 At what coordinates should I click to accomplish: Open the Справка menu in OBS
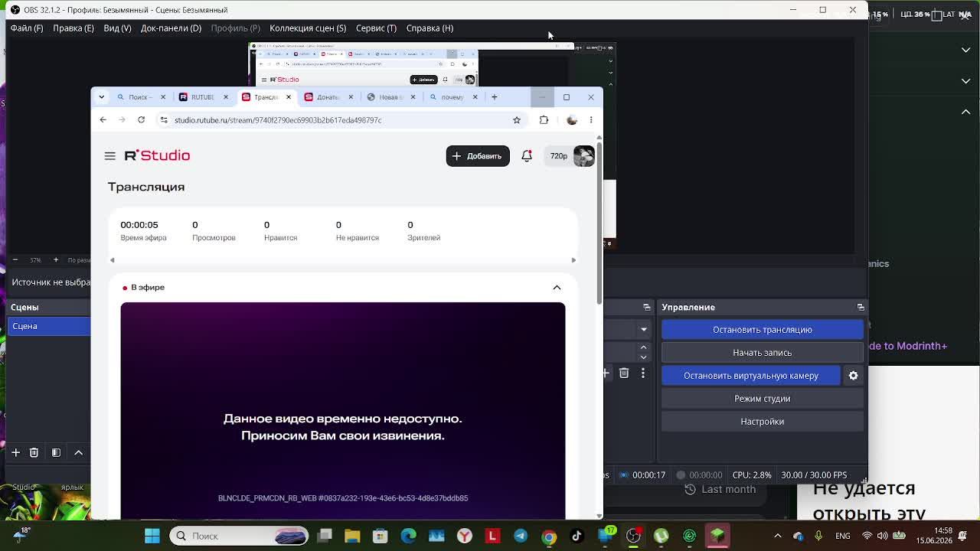[x=430, y=28]
